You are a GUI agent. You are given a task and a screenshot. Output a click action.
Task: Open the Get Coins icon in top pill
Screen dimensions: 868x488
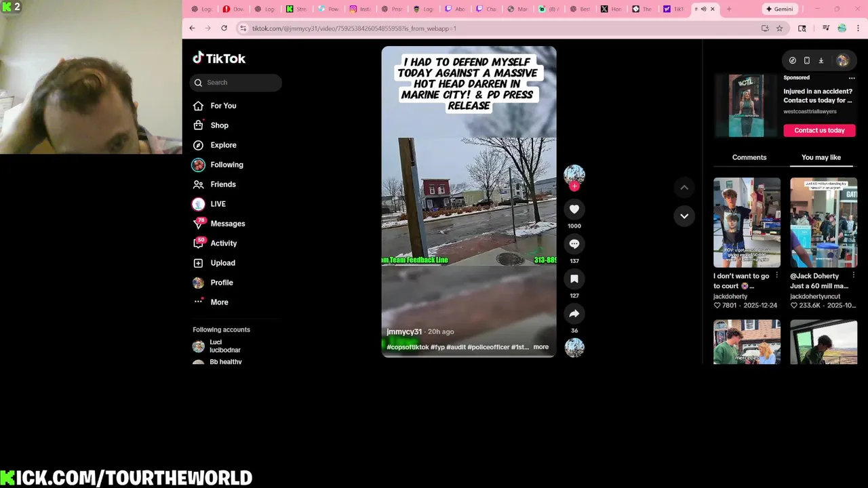793,60
